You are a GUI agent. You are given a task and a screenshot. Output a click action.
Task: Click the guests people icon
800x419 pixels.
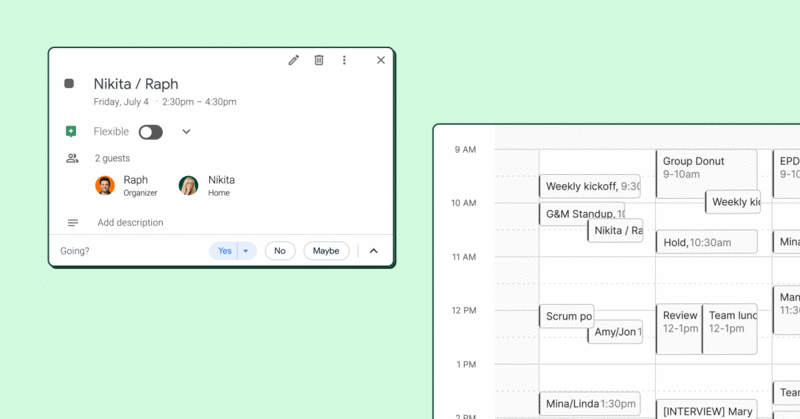tap(72, 158)
